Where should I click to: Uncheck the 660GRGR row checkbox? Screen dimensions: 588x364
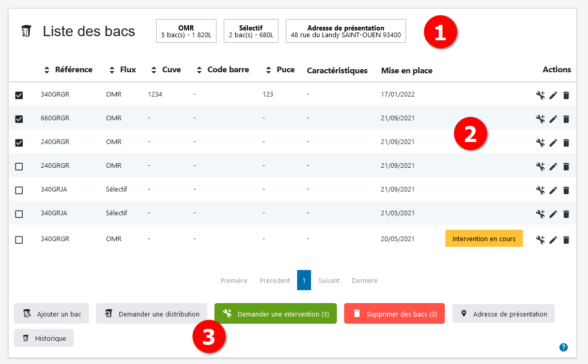click(19, 119)
